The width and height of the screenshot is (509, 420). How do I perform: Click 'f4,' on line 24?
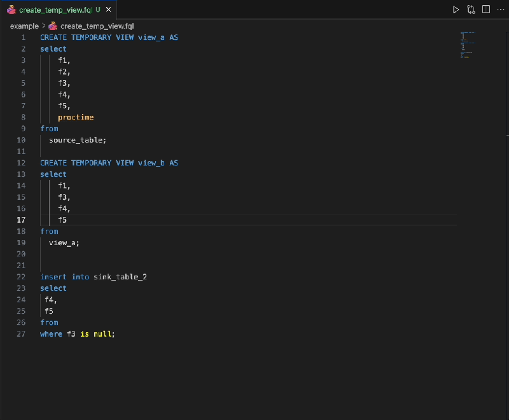click(51, 300)
